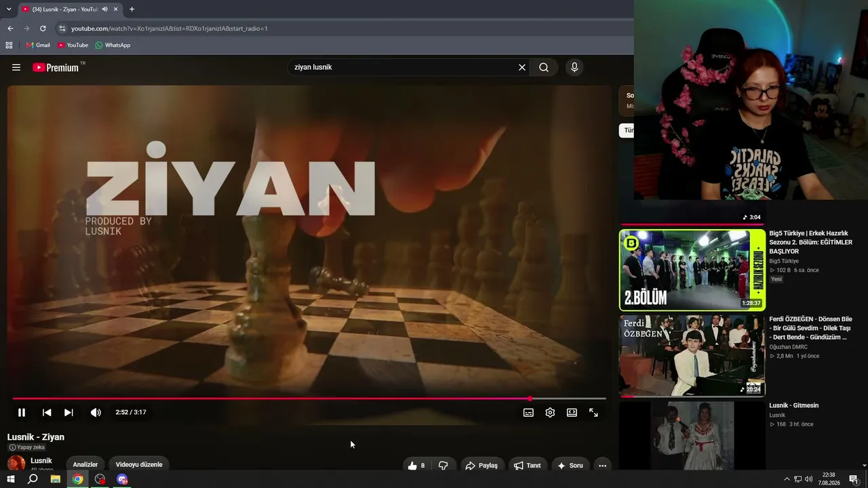Open File Explorer from the taskbar
Image resolution: width=868 pixels, height=488 pixels.
click(56, 479)
